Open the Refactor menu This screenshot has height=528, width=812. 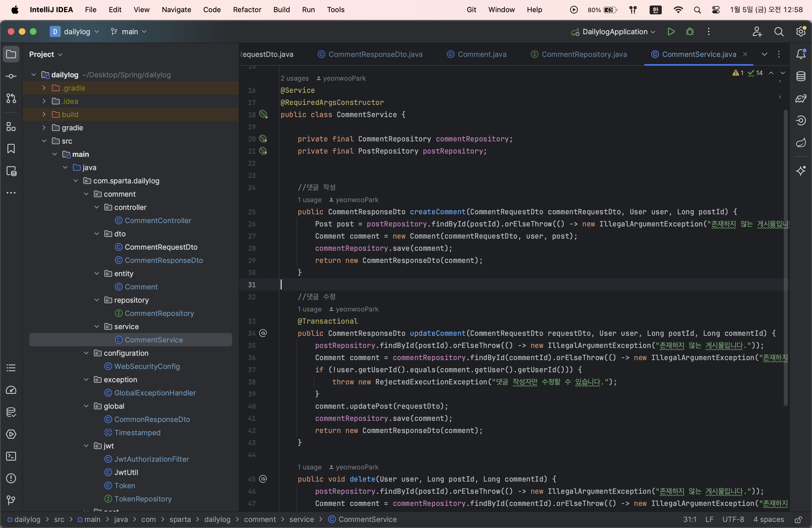(x=247, y=10)
